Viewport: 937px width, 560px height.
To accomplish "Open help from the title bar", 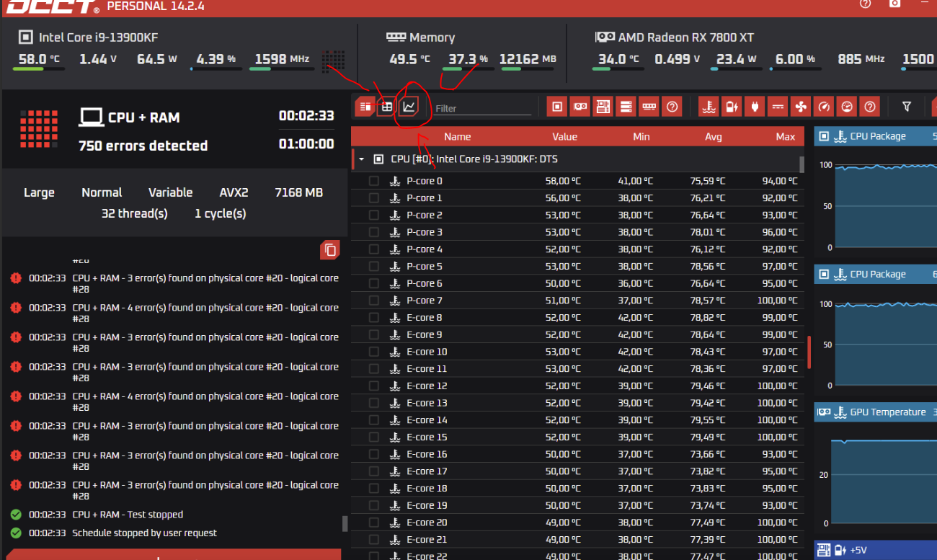I will coord(866,4).
